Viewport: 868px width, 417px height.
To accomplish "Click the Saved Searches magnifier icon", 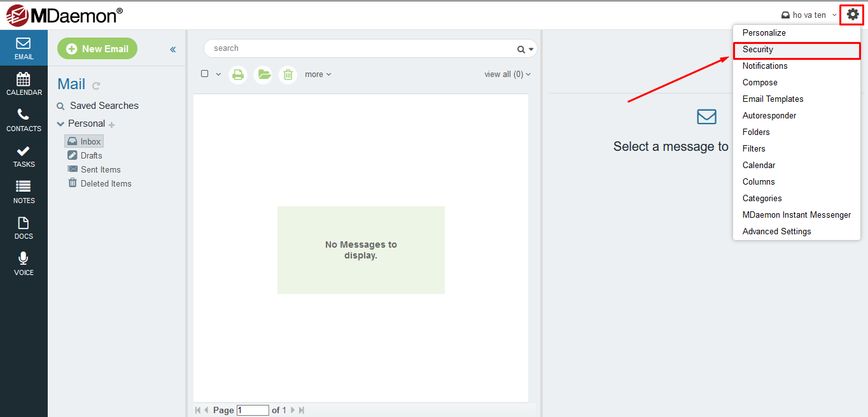I will coord(60,106).
